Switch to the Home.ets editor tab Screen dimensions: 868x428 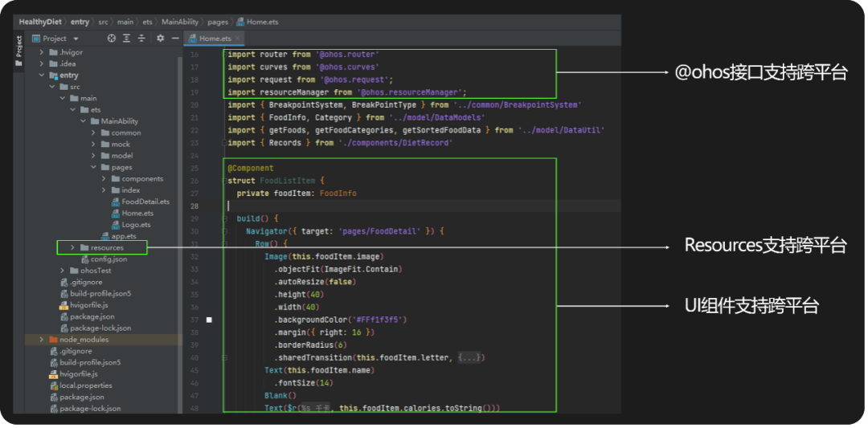point(215,39)
